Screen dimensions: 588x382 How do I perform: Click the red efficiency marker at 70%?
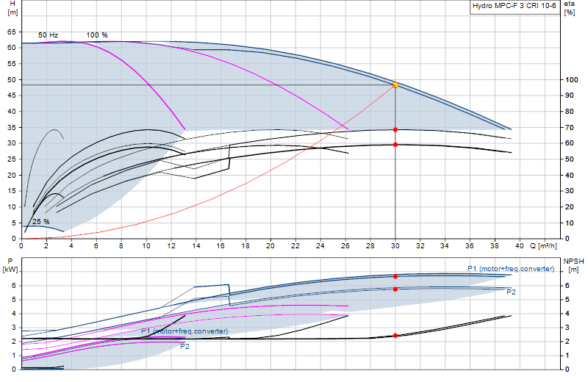(x=395, y=130)
